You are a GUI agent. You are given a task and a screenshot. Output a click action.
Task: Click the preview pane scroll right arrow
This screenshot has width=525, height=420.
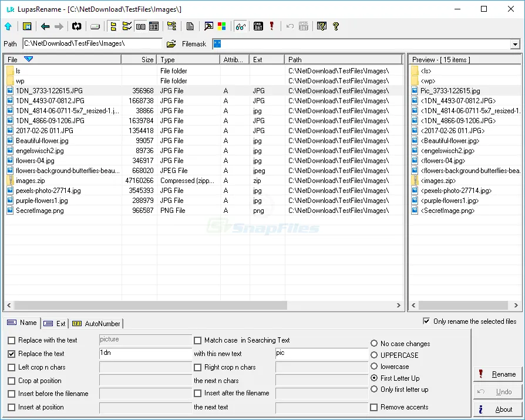pos(516,305)
